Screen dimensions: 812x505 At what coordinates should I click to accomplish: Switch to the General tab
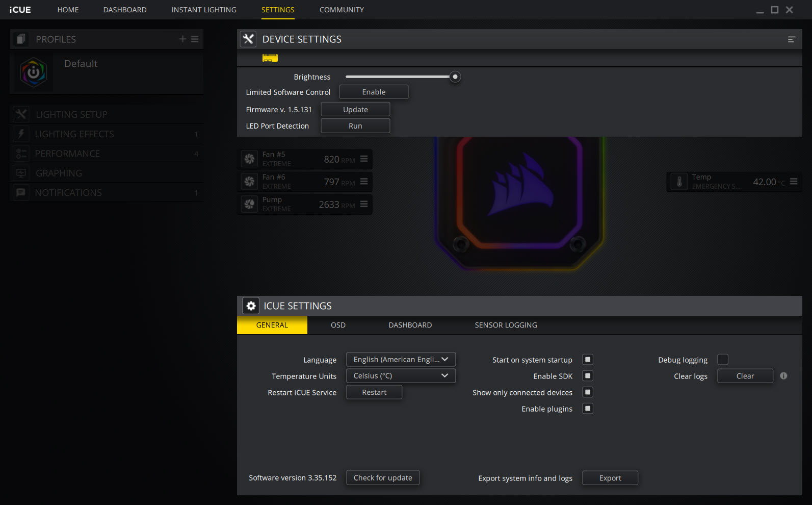272,325
